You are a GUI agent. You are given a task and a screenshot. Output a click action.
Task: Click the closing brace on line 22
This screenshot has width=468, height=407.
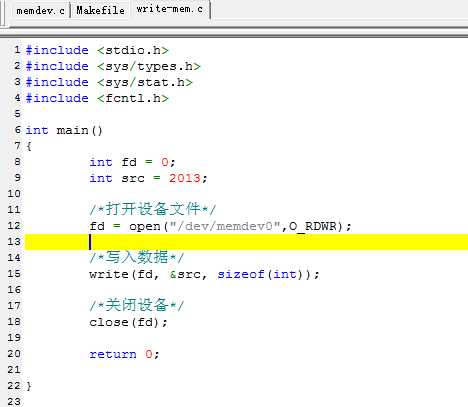pos(29,386)
